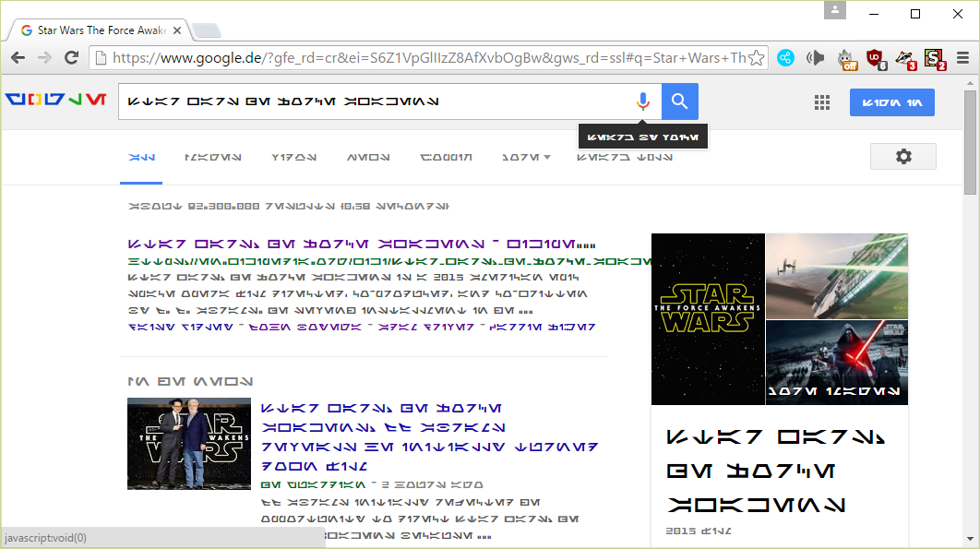Click the speaker audio extension icon
Viewport: 980px width, 549px height.
coord(816,58)
